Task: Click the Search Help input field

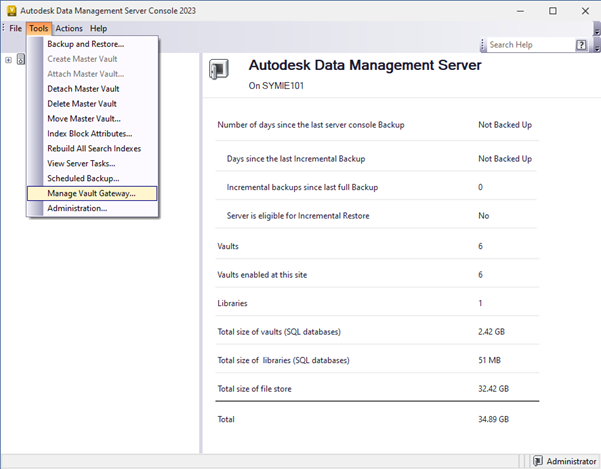Action: (530, 45)
